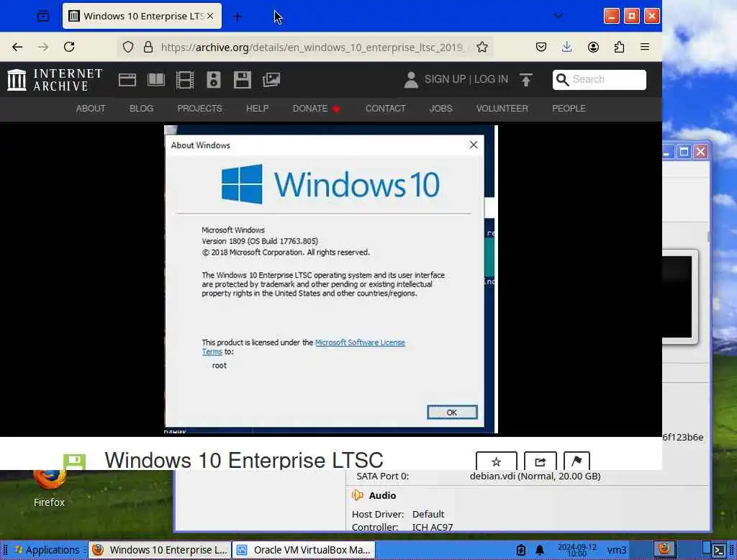
Task: Click the notification bell tray icon
Action: point(540,550)
